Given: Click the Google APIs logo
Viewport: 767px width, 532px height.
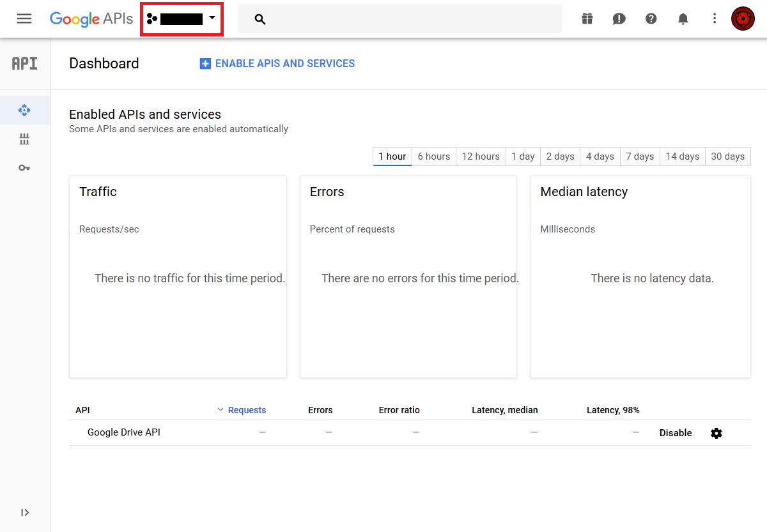Looking at the screenshot, I should [91, 19].
